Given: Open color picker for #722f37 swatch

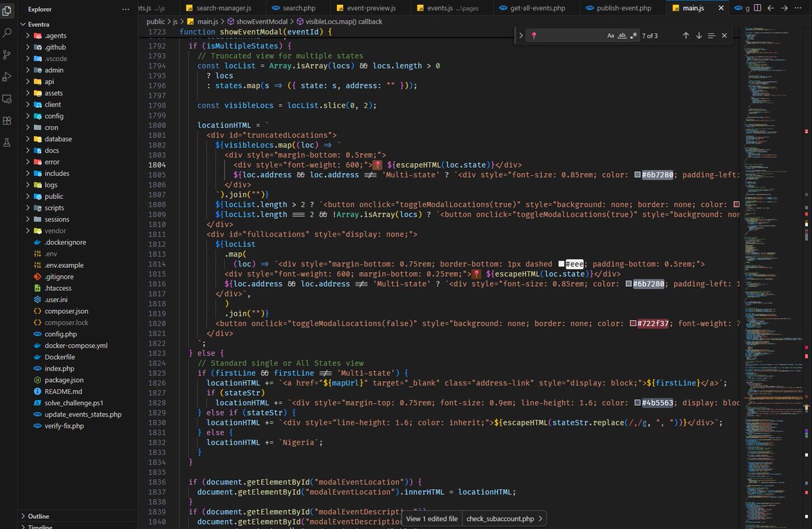Looking at the screenshot, I should [x=633, y=323].
